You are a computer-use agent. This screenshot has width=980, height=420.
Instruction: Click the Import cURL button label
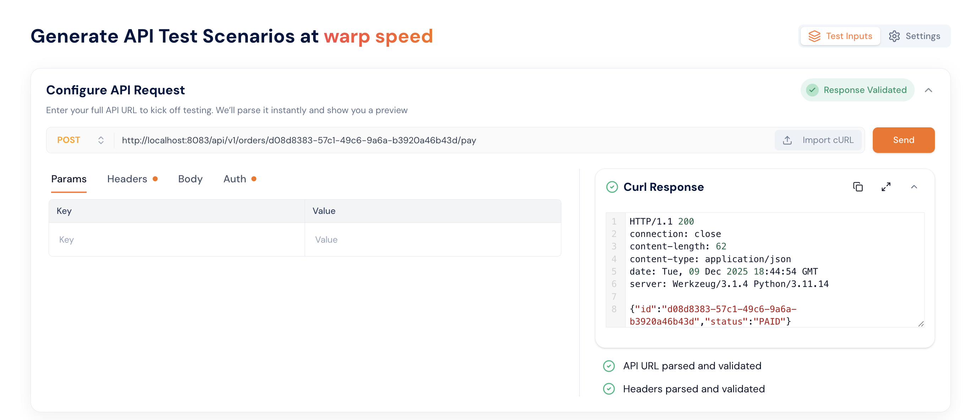click(x=828, y=140)
